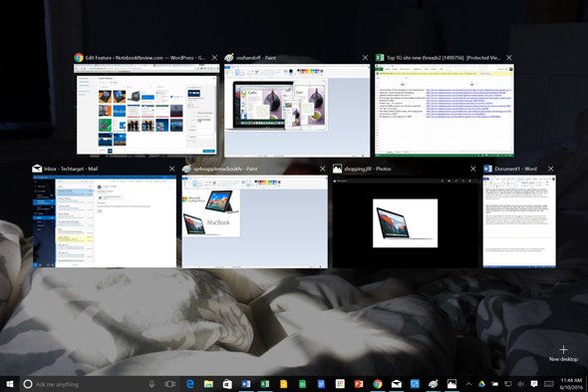
Task: Open Excel from the taskbar
Action: pos(265,384)
